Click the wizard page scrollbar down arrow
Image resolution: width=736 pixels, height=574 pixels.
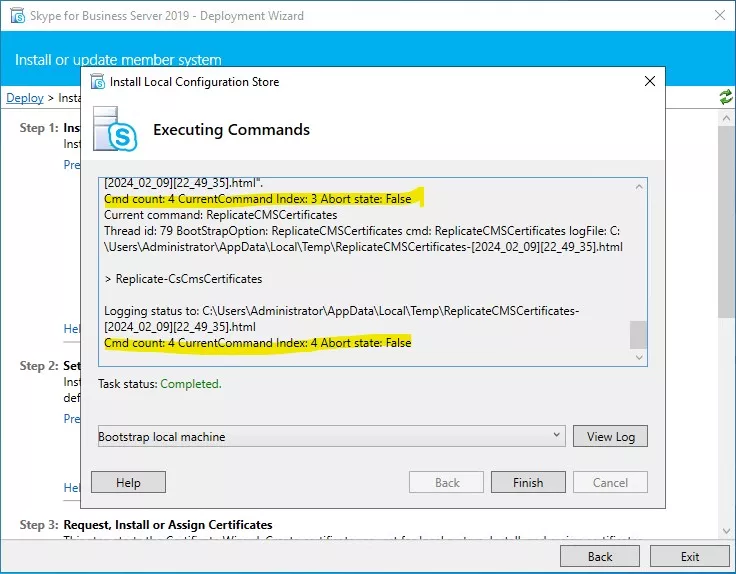[x=727, y=532]
